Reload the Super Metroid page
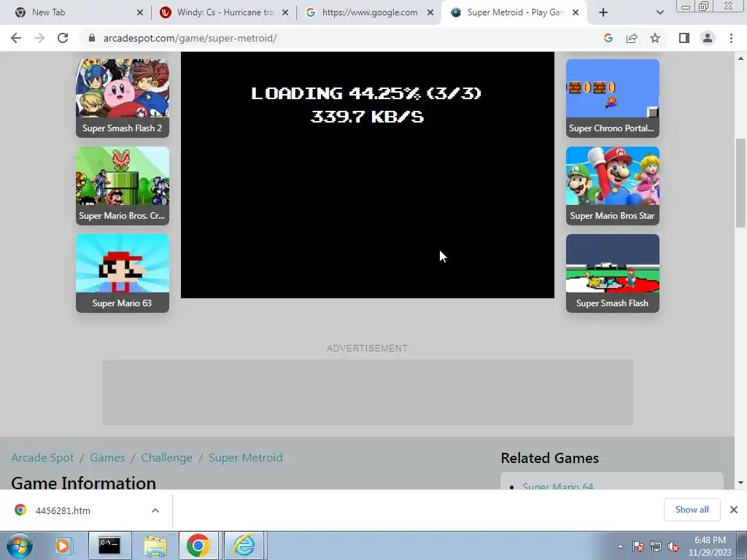The height and width of the screenshot is (560, 747). click(x=63, y=38)
